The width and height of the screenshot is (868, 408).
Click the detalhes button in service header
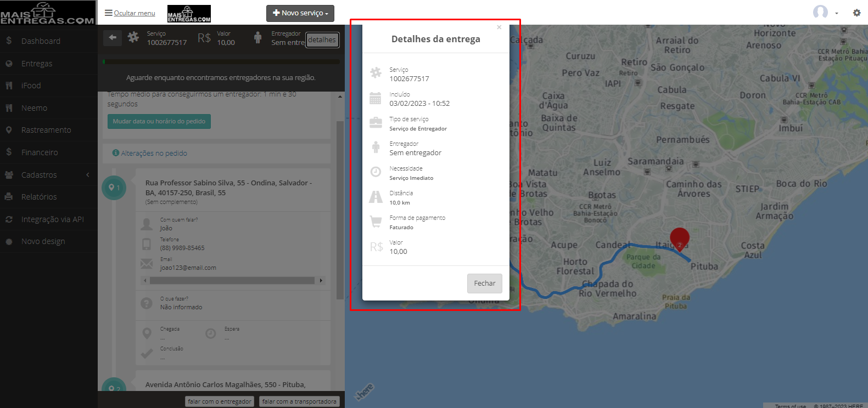click(x=322, y=39)
